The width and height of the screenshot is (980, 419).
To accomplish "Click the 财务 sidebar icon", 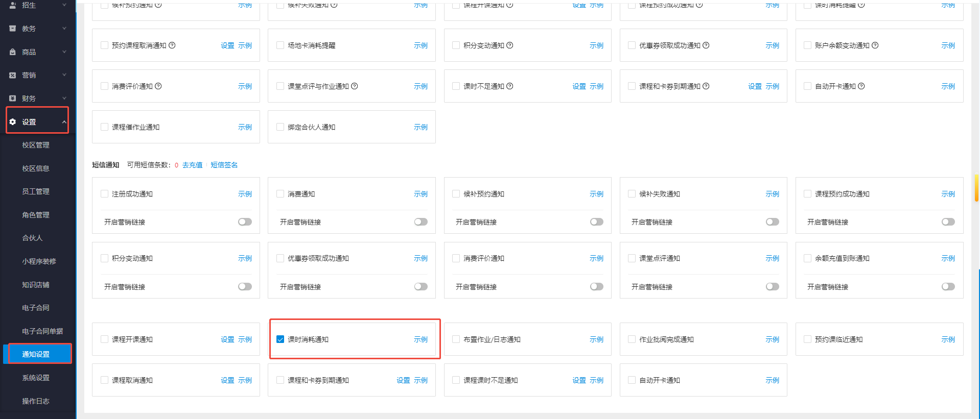I will coord(13,98).
